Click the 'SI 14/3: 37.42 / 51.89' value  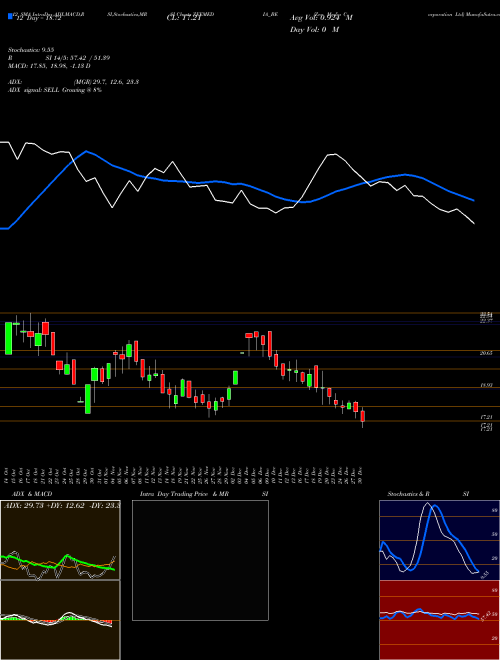tap(78, 58)
